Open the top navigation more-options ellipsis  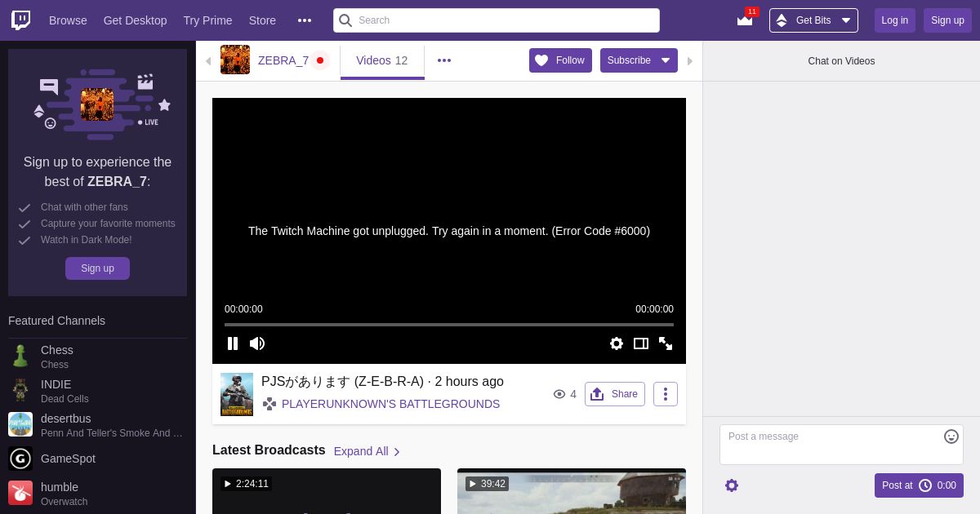(305, 20)
